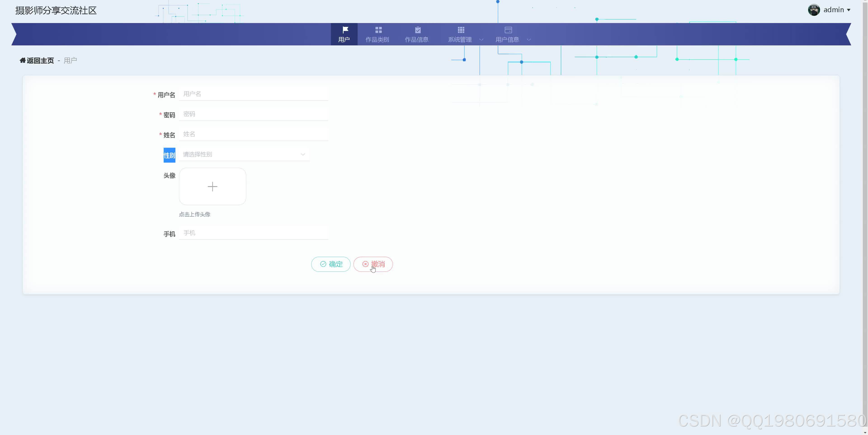Expand the 用户信息 menu chevron
Image resolution: width=868 pixels, height=435 pixels.
click(x=529, y=40)
